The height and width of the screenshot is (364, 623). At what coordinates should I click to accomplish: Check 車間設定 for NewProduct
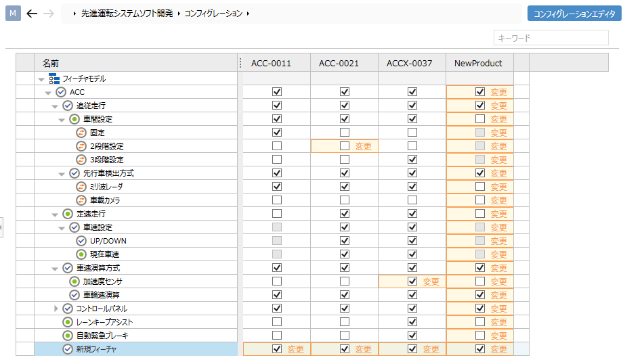[480, 118]
